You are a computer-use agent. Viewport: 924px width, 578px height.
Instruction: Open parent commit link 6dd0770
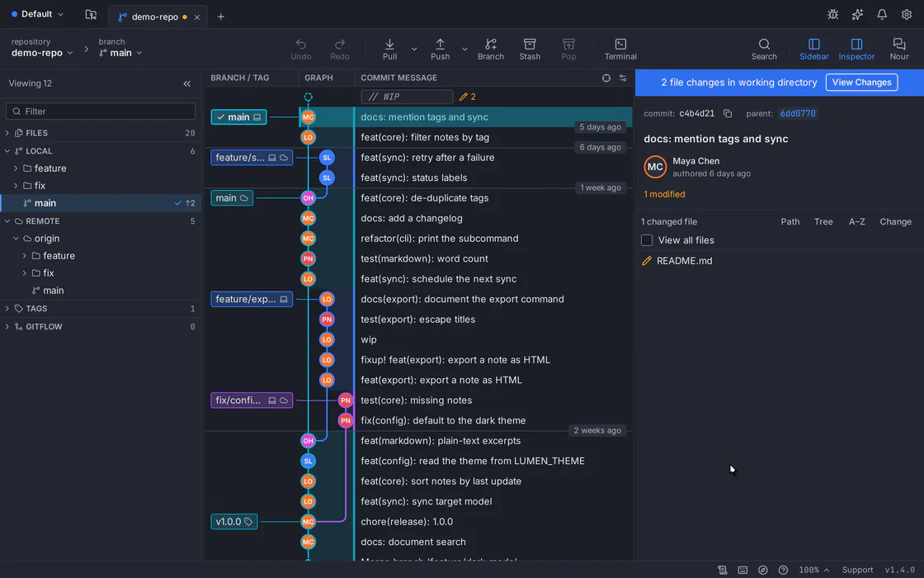tap(798, 113)
